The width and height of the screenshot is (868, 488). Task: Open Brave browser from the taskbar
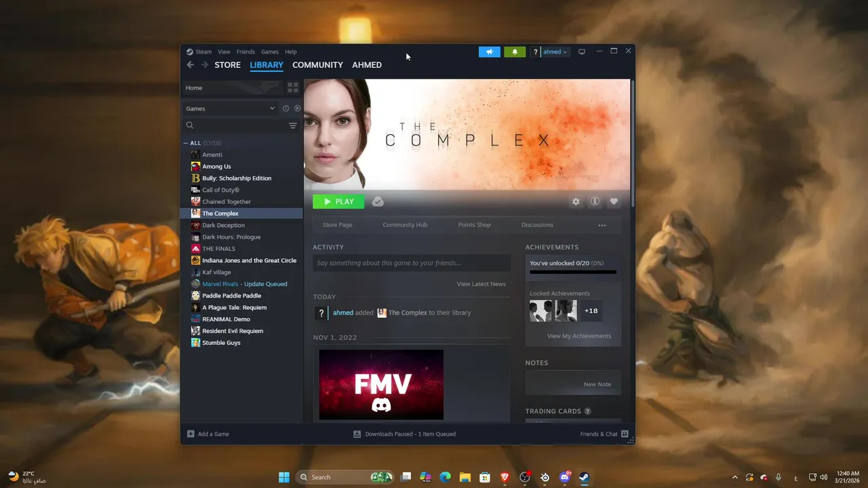(x=505, y=477)
